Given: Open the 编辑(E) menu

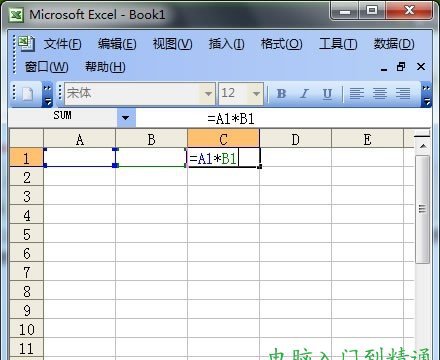Looking at the screenshot, I should pyautogui.click(x=117, y=44).
